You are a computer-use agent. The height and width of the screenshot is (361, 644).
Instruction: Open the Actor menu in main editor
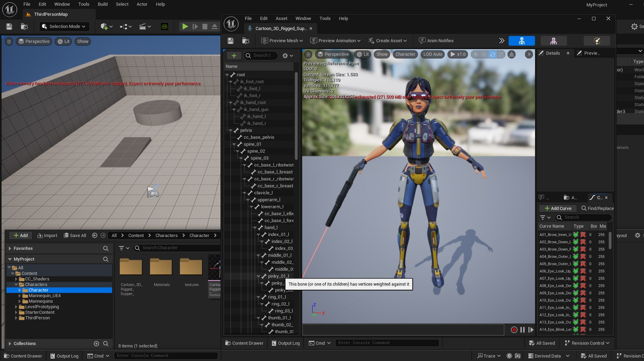coord(142,4)
